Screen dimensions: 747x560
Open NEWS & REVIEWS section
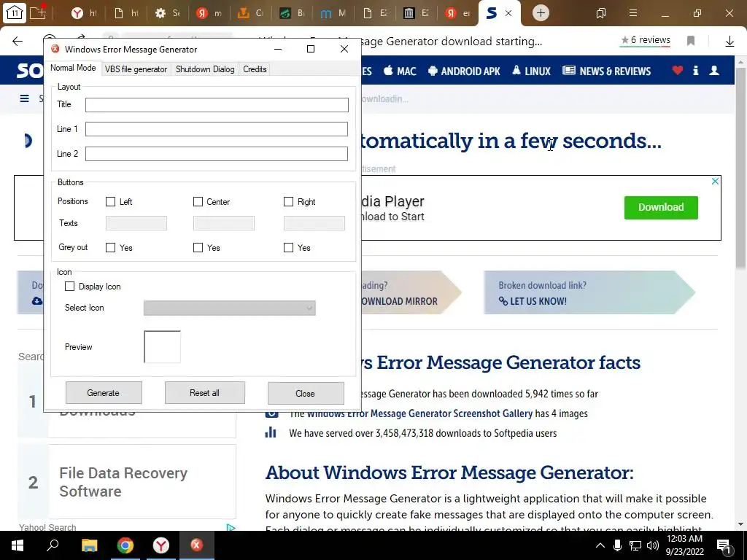(x=606, y=71)
